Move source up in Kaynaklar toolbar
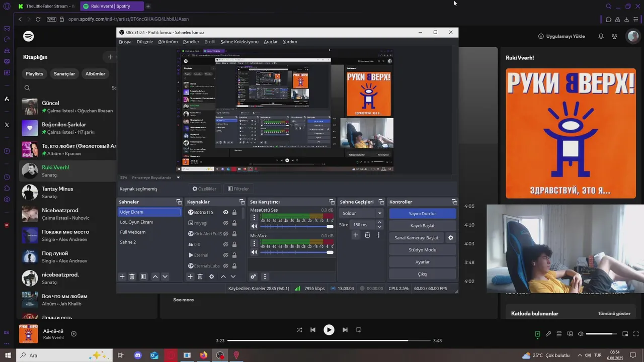The height and width of the screenshot is (362, 644). [223, 277]
